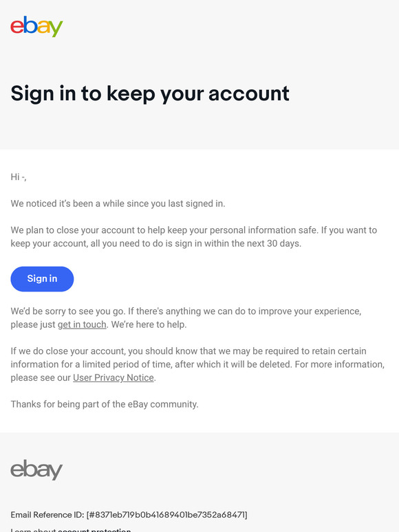399x532 pixels.
Task: Click the sentence about last signed in
Action: [x=118, y=203]
